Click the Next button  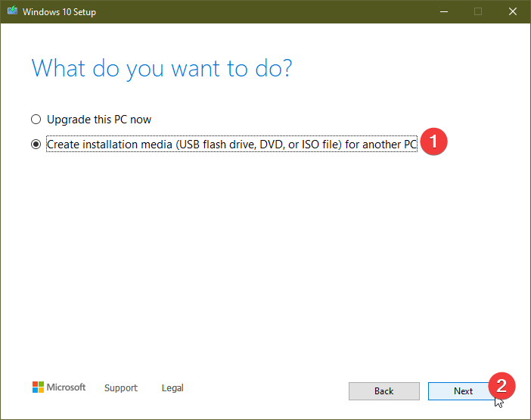[x=463, y=391]
